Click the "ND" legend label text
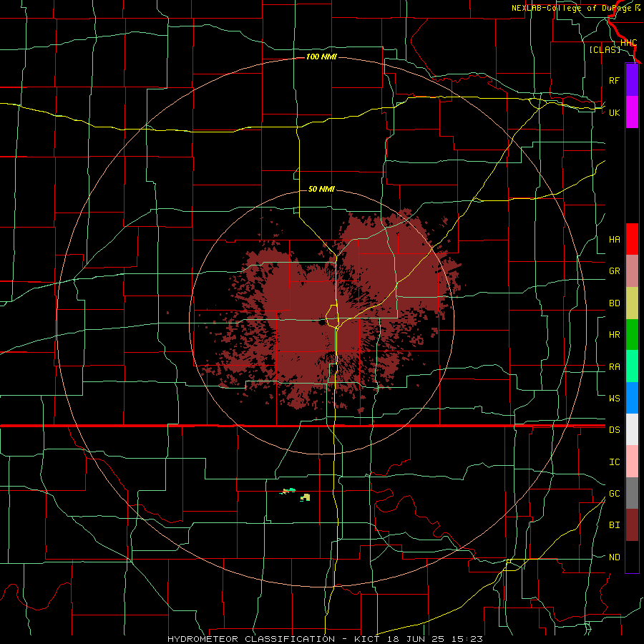This screenshot has width=644, height=644. pos(614,557)
